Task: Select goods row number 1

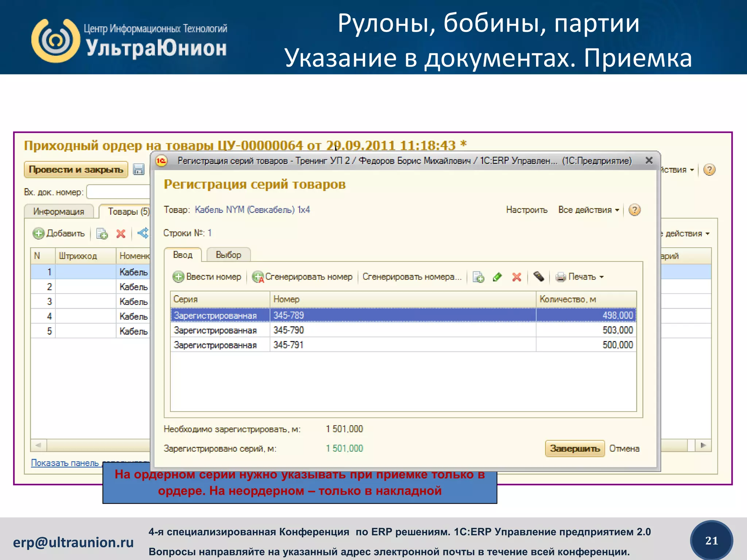Action: pos(90,272)
